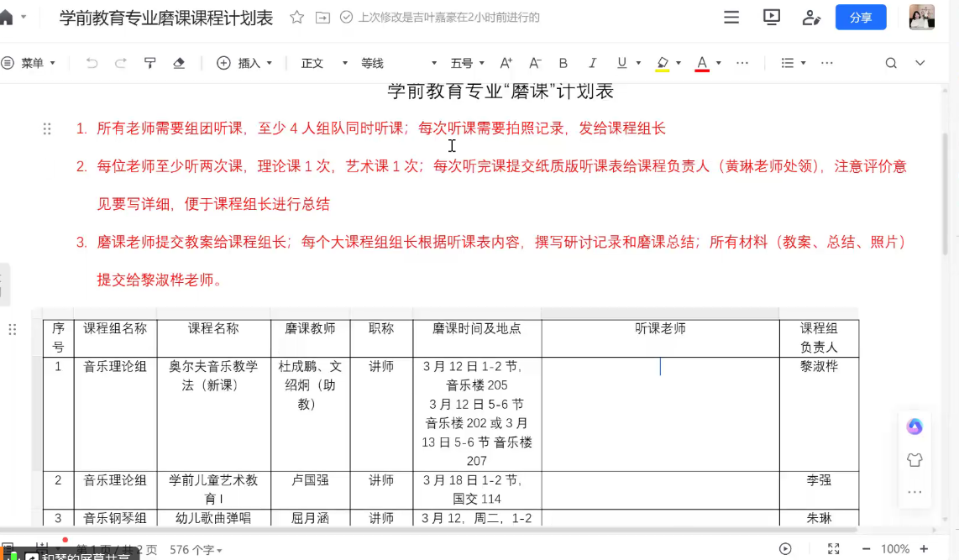Open the 五号 font size dropdown
This screenshot has width=959, height=560.
click(467, 63)
